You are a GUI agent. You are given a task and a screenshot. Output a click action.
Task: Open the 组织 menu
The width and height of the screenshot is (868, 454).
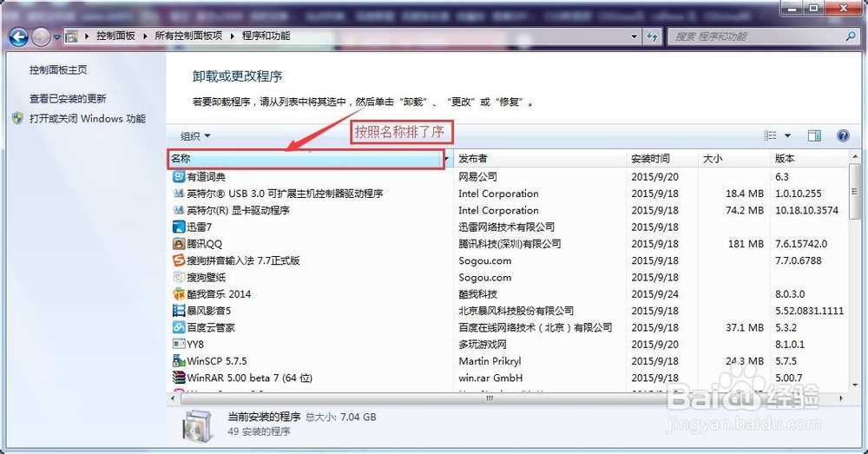pyautogui.click(x=195, y=135)
